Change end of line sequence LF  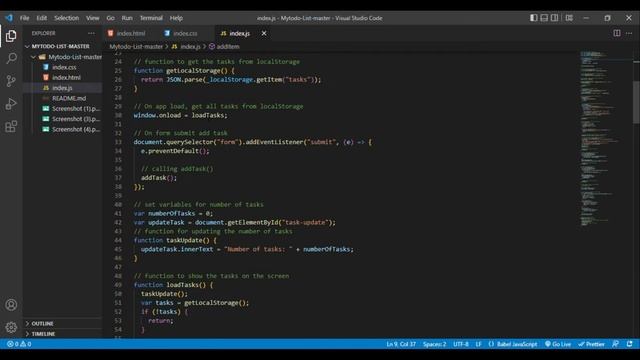(478, 344)
